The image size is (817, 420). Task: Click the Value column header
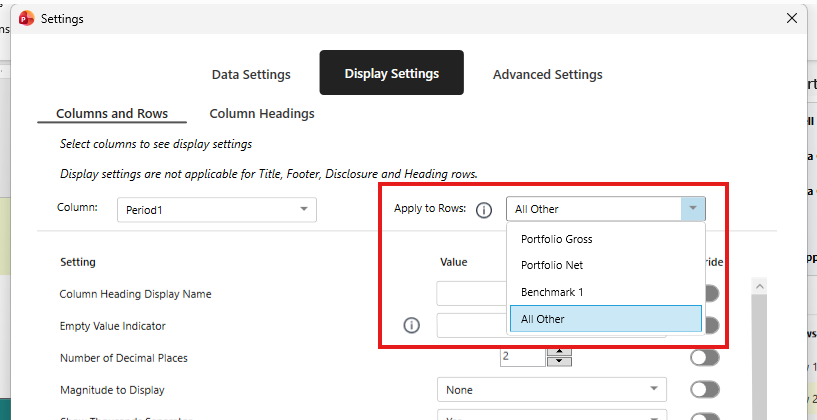pyautogui.click(x=453, y=262)
